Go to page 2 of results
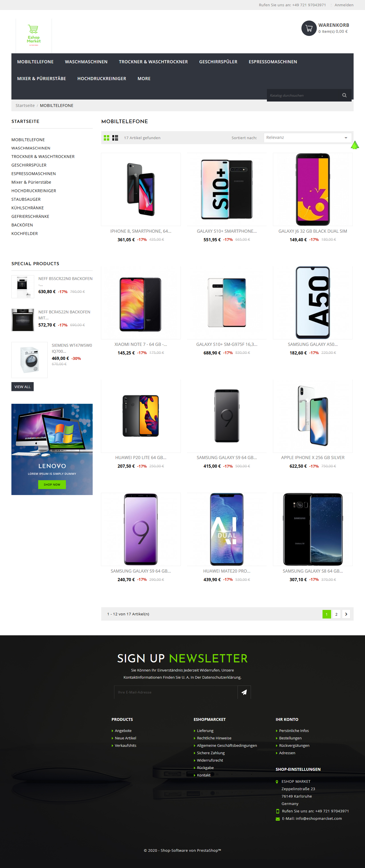365x868 pixels. [x=336, y=614]
